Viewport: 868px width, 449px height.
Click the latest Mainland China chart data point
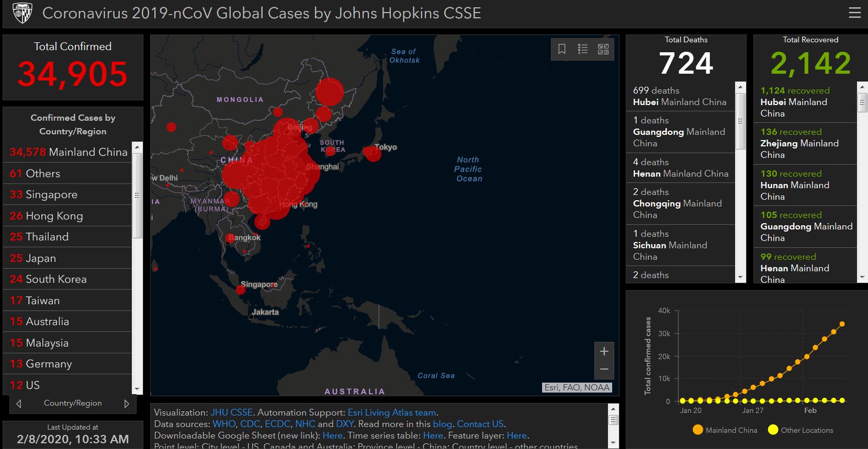click(x=842, y=324)
